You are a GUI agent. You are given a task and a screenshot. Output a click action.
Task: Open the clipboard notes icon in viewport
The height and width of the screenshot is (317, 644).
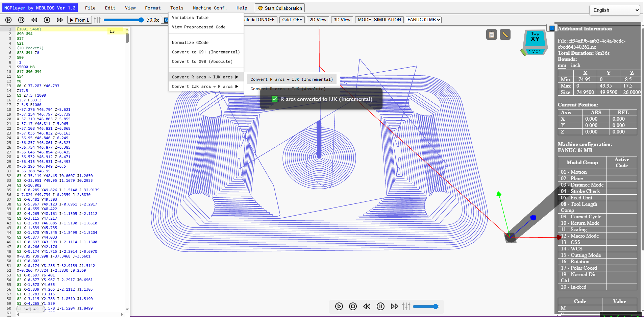click(492, 34)
